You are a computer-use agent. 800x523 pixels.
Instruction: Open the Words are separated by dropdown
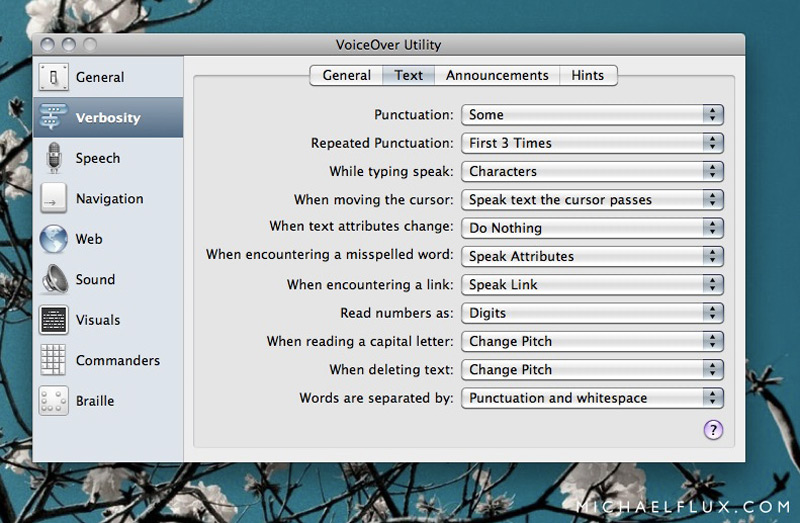click(592, 398)
